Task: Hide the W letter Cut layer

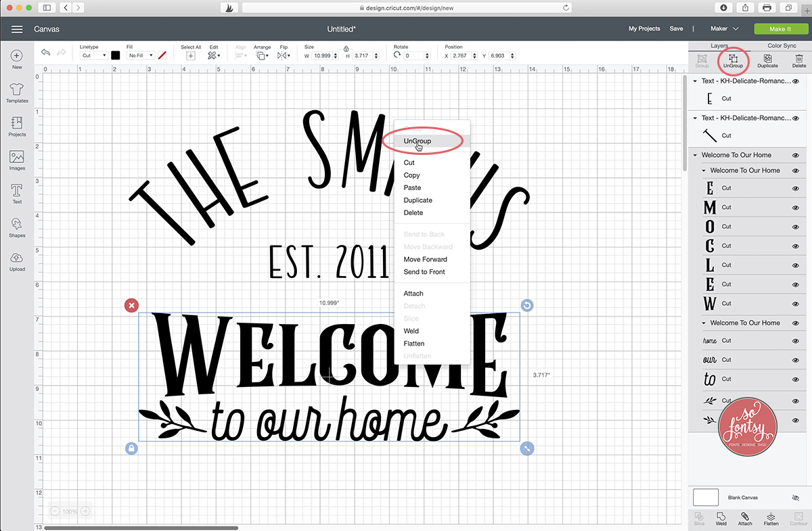Action: pyautogui.click(x=796, y=303)
